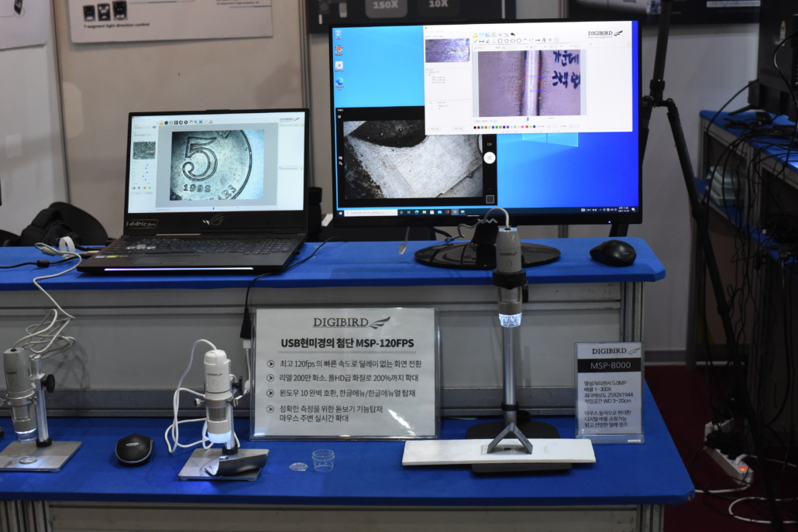Click the green color button in laptop's left panel
798x532 pixels.
pos(150,187)
